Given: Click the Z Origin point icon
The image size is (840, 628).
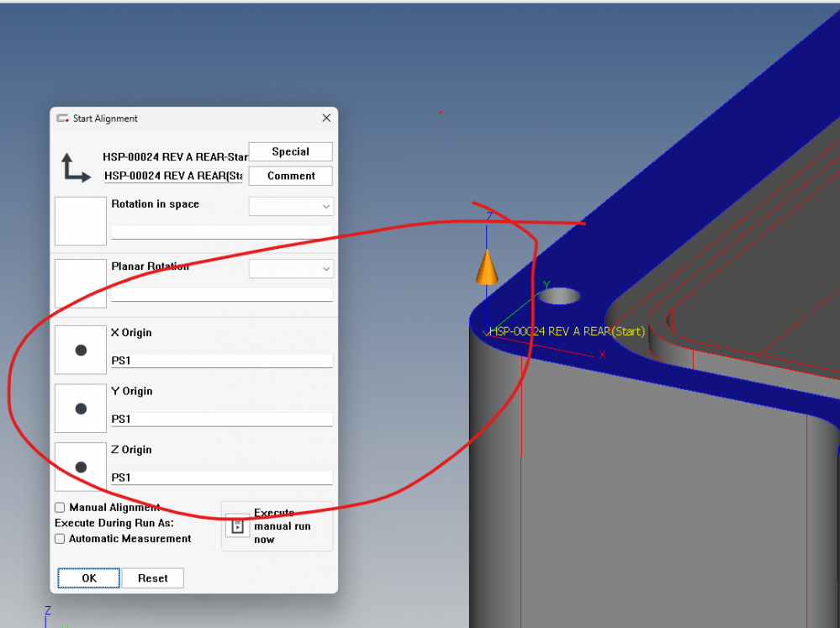Looking at the screenshot, I should point(81,467).
